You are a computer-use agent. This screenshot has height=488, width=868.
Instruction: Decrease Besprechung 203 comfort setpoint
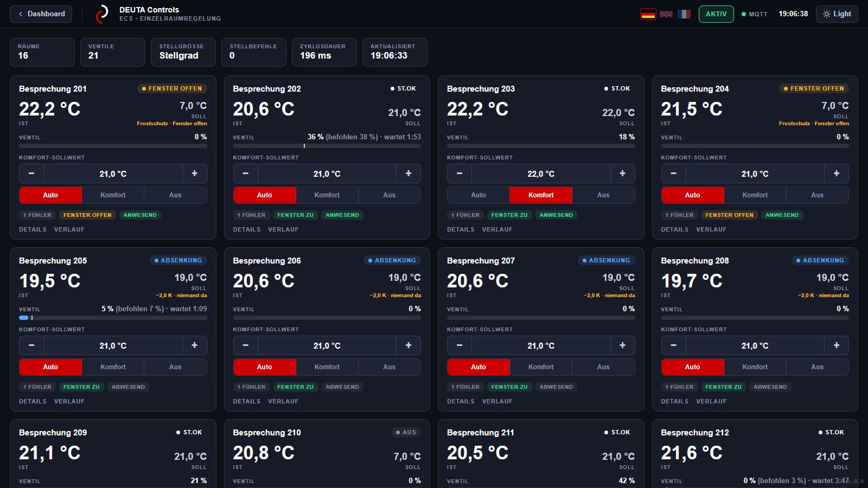click(x=459, y=174)
